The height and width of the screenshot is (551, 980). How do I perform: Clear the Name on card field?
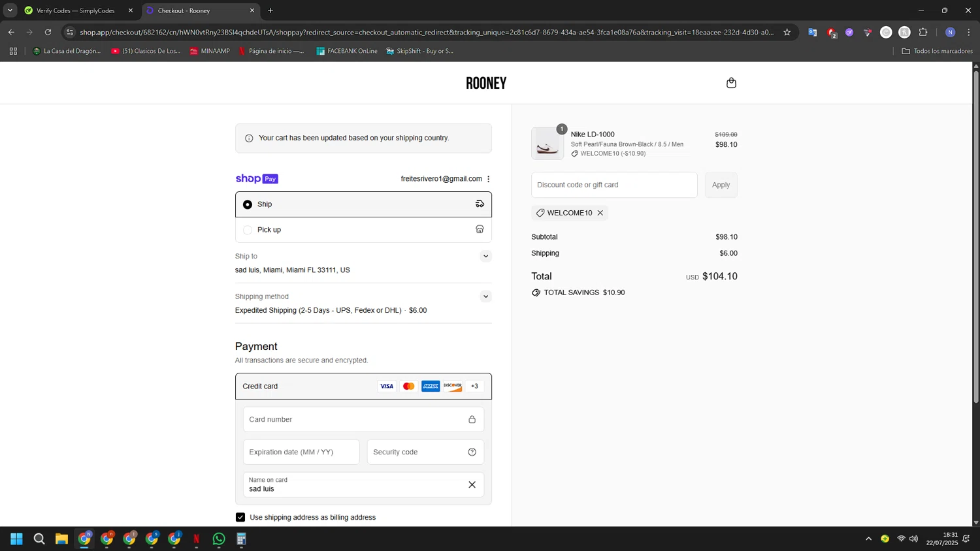click(472, 484)
